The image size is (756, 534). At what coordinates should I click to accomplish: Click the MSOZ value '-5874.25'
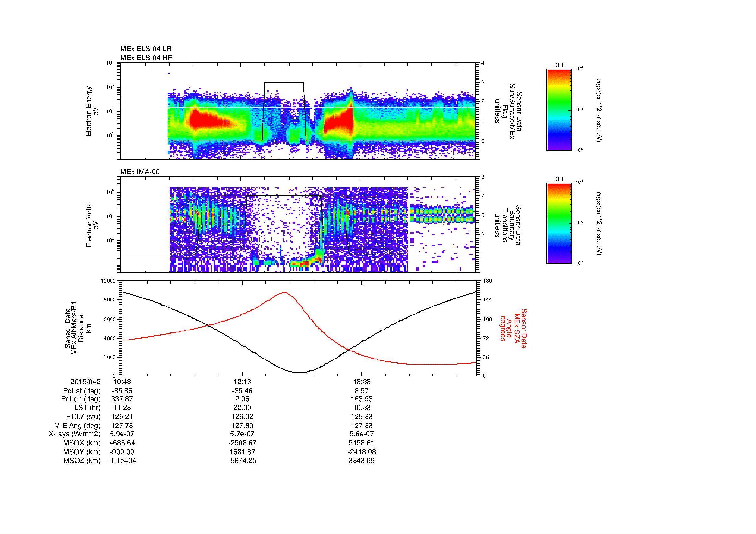[x=242, y=461]
